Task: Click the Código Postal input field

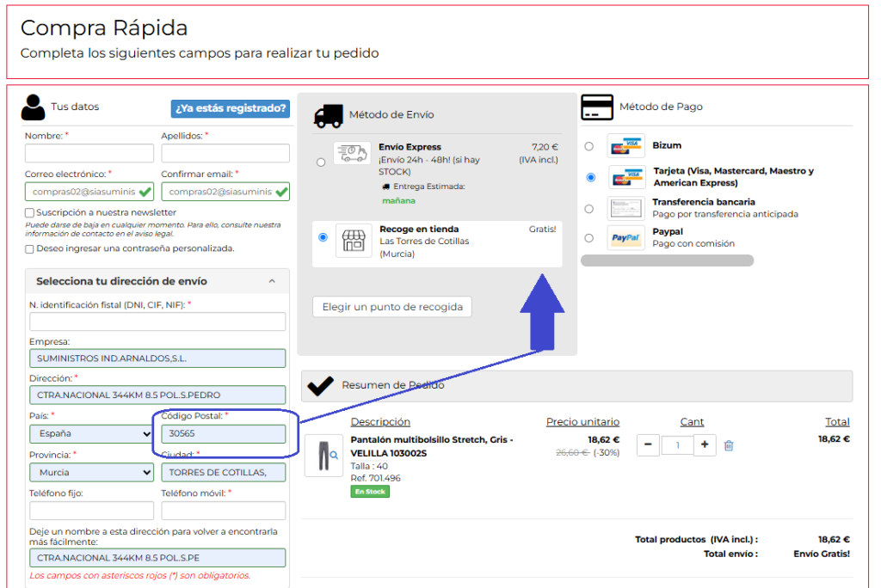Action: (223, 433)
